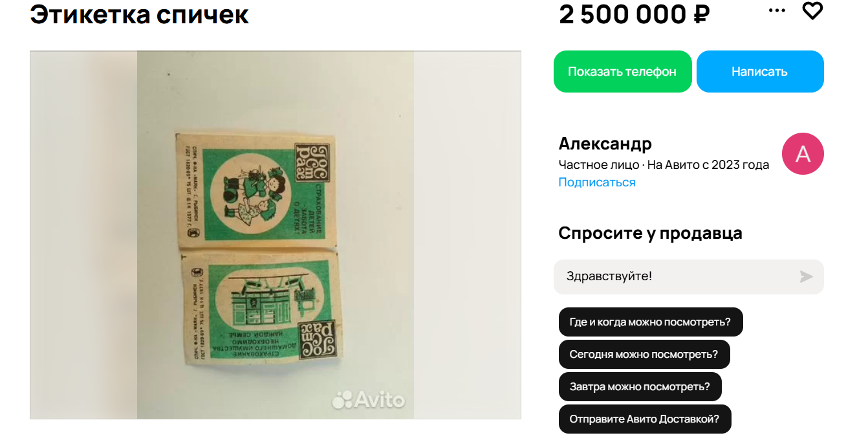Screen dimensions: 868x442
Task: Select 'Завтра можно посмотреть?' suggestion
Action: [640, 386]
